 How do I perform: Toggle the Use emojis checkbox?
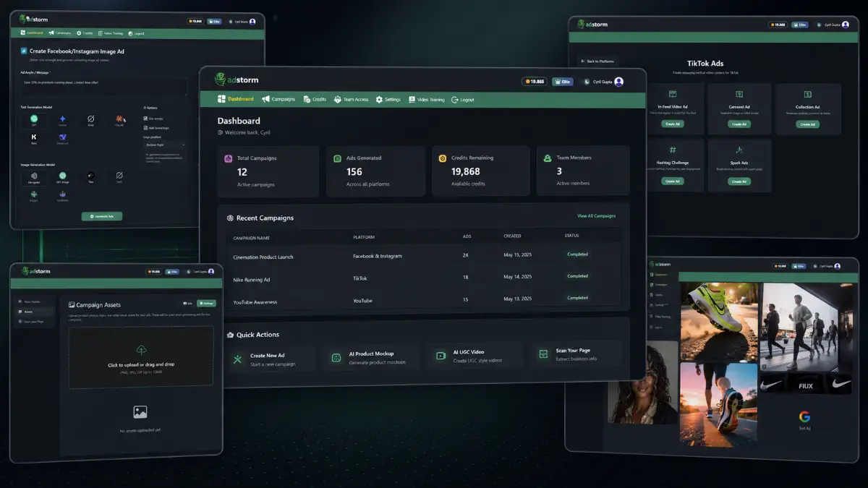point(145,118)
